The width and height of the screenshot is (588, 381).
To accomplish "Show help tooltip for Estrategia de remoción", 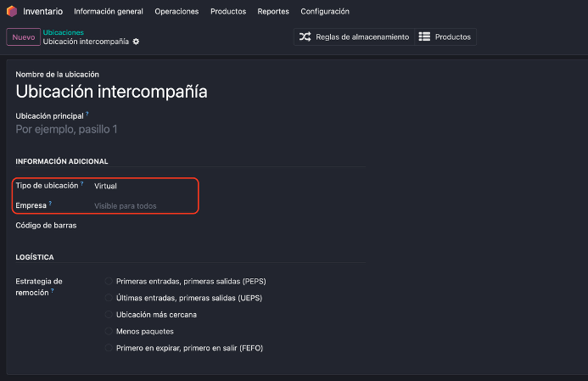I will (x=52, y=290).
